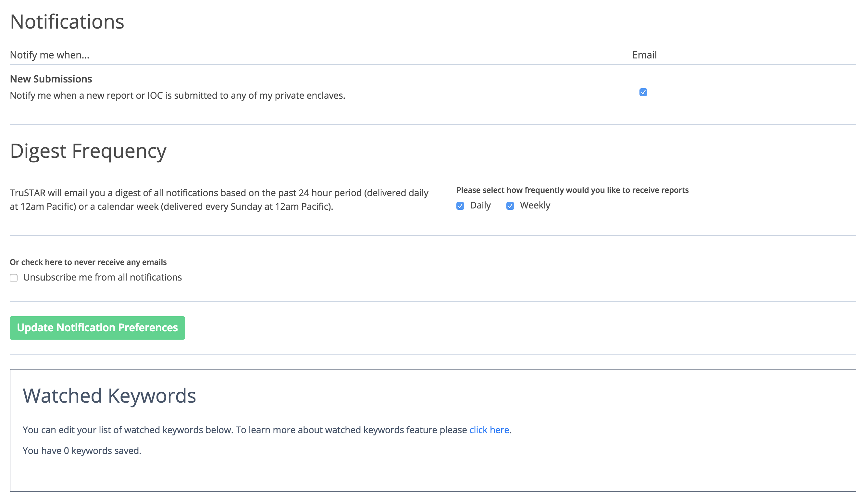
Task: Click the Weekly label text
Action: coord(535,206)
